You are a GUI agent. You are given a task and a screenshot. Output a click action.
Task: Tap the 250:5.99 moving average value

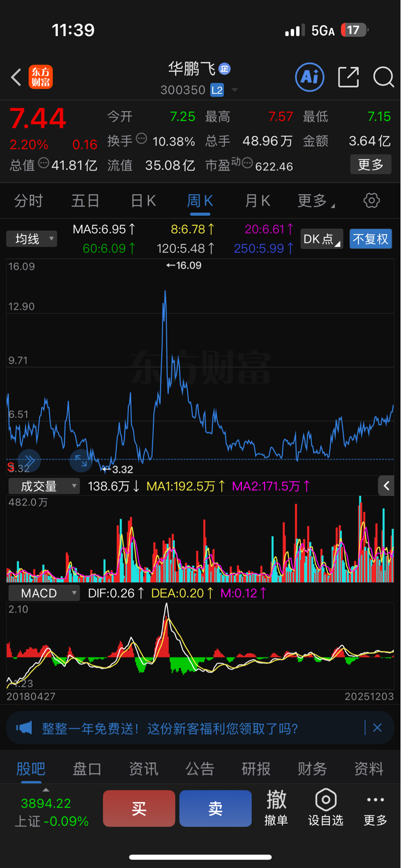(264, 249)
